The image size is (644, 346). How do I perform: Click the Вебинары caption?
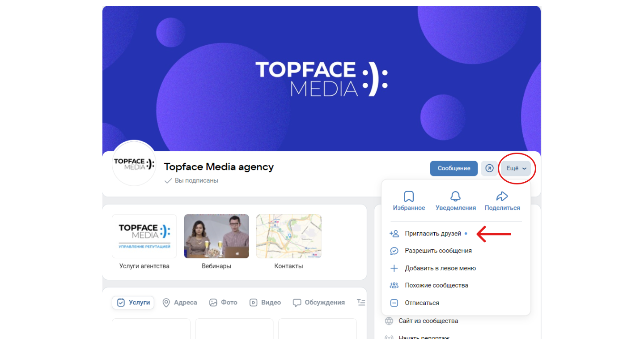[216, 266]
